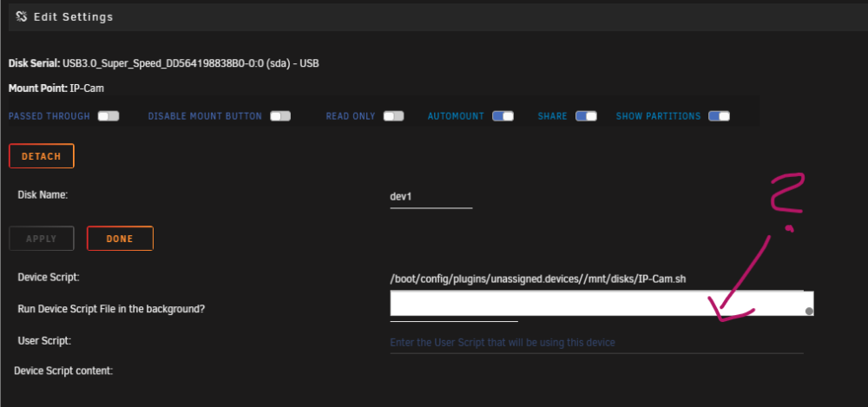Click the Device Script label
The image size is (868, 407).
click(x=49, y=278)
